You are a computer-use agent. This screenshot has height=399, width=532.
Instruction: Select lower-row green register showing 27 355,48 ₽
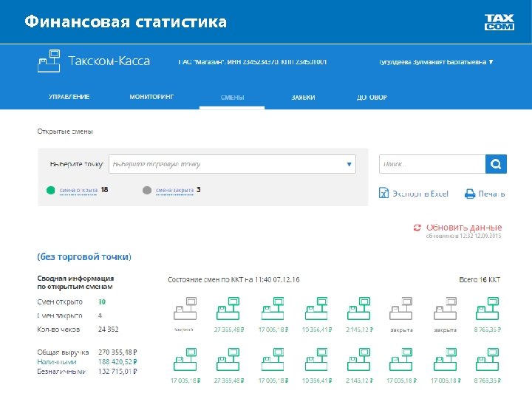228,359
